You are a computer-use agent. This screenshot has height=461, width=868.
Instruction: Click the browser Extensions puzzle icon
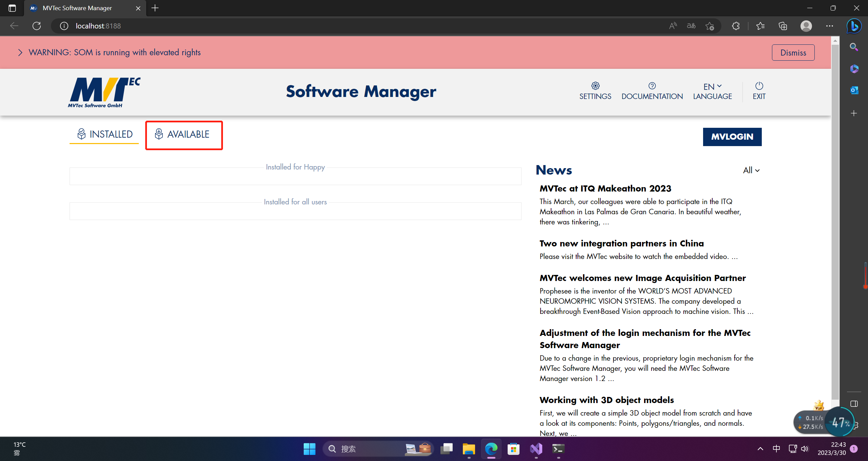click(x=736, y=26)
